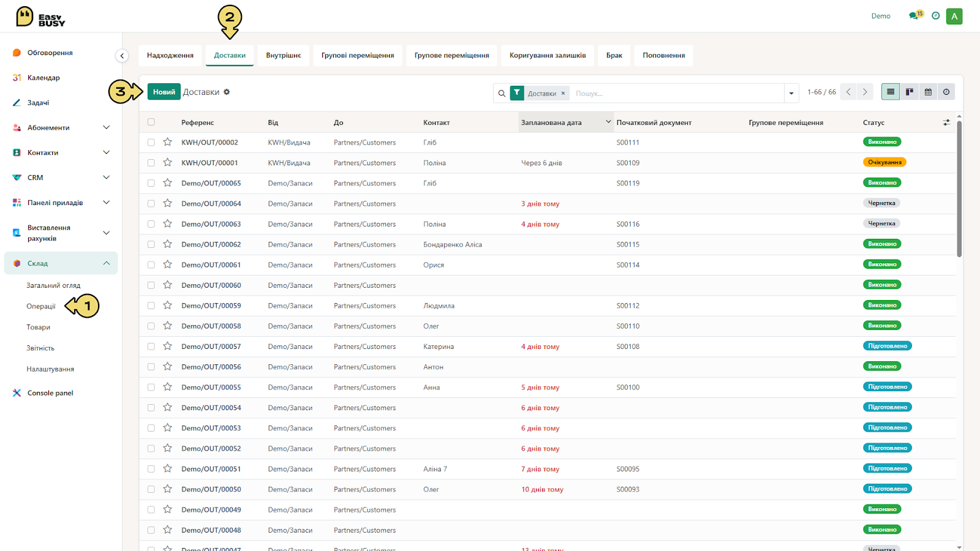Star the Demo/OUT/00060 record

click(x=167, y=285)
